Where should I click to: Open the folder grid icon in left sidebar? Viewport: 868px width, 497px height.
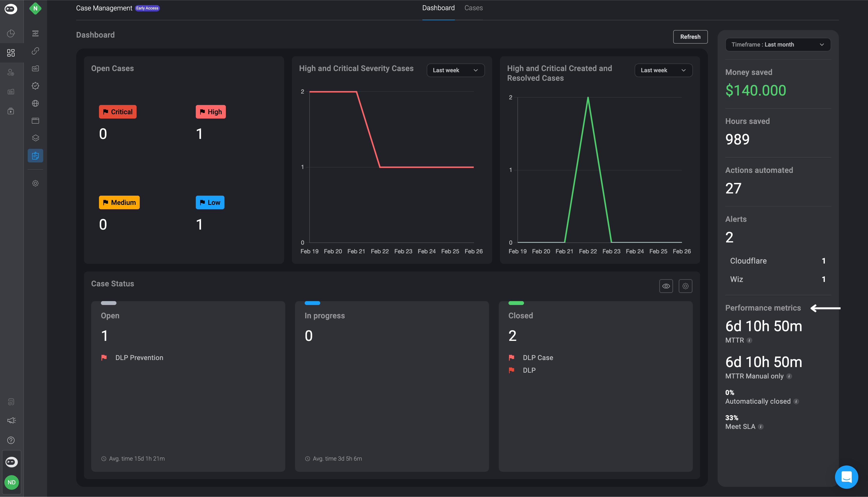(11, 92)
